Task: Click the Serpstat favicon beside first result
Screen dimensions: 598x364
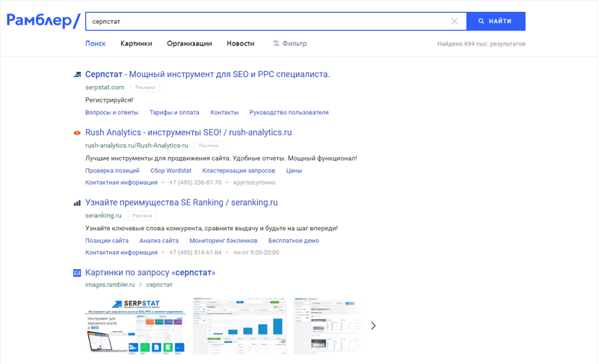Action: pyautogui.click(x=77, y=74)
